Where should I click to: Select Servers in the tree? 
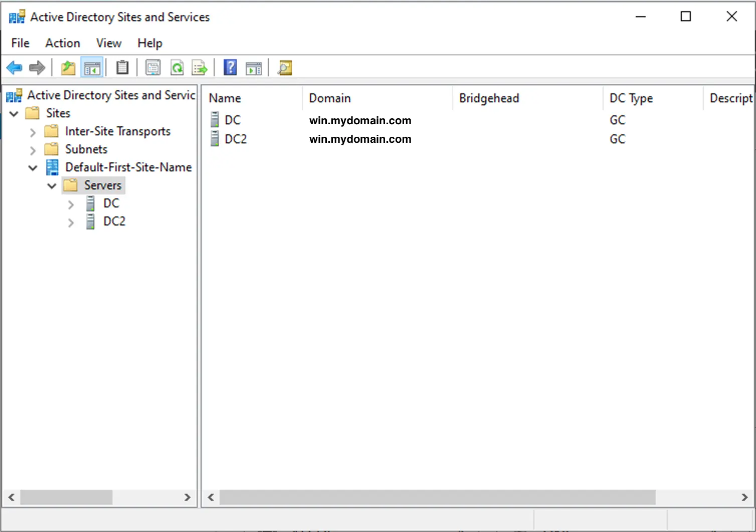pyautogui.click(x=103, y=185)
